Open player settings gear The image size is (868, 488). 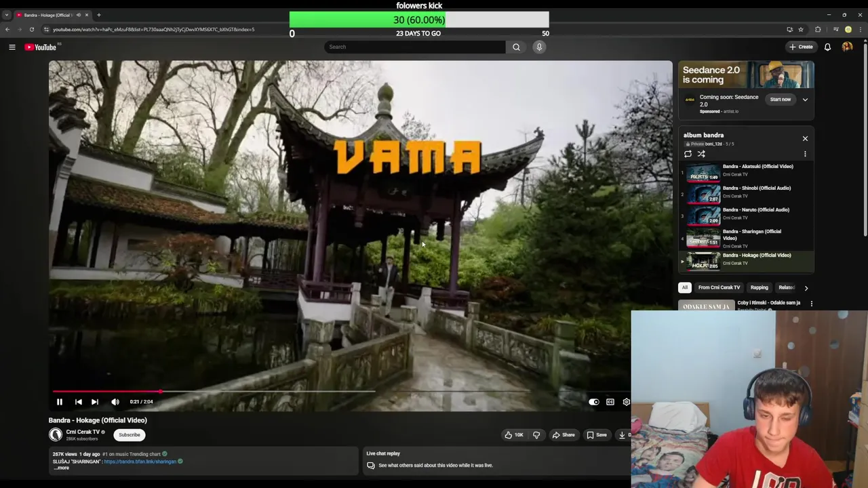tap(626, 402)
